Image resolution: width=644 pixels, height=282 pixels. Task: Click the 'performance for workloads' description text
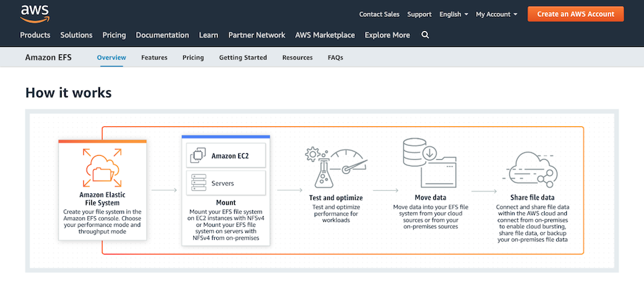coord(335,214)
